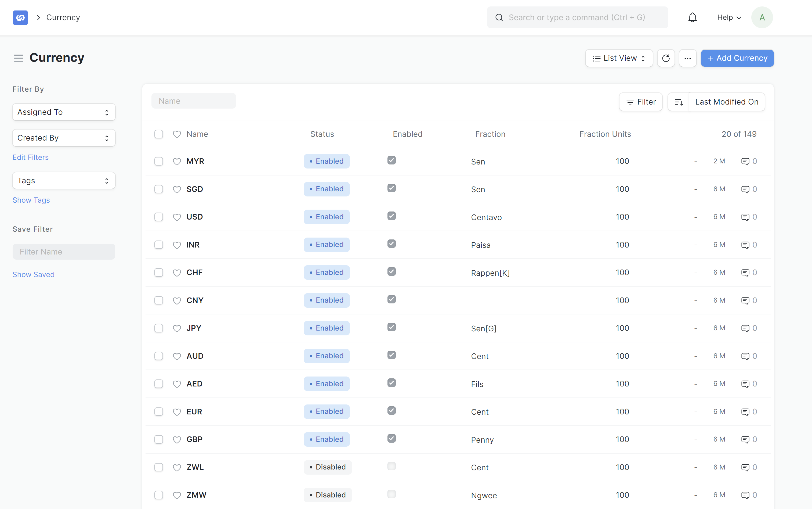Viewport: 812px width, 509px height.
Task: Select the USD row checkbox
Action: (159, 217)
